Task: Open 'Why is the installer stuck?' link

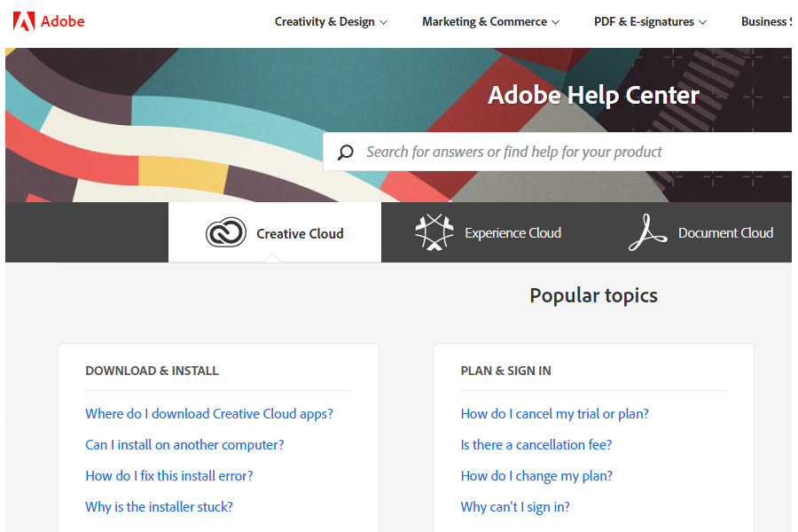Action: point(159,507)
